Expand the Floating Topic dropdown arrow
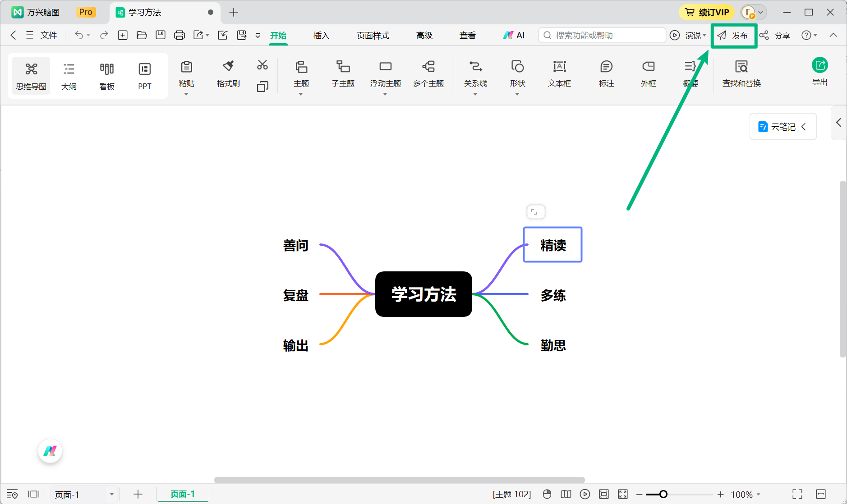 tap(385, 94)
